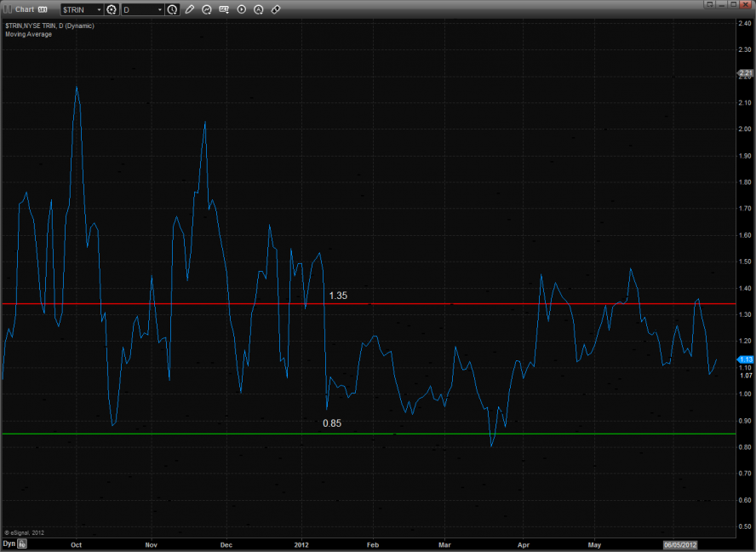
Task: Toggle the Dyn scaling icon
Action: [x=9, y=543]
